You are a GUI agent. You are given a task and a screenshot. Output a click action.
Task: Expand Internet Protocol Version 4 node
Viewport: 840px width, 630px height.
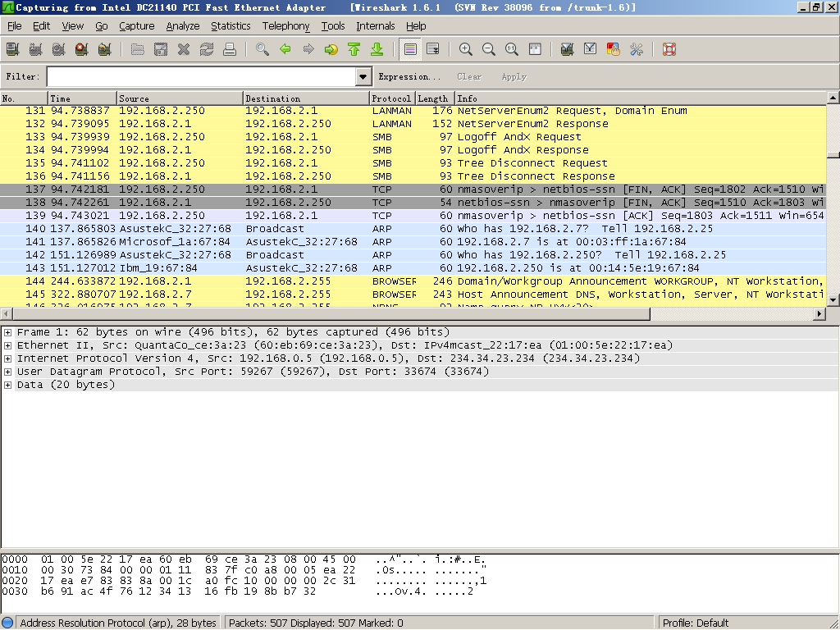tap(7, 359)
